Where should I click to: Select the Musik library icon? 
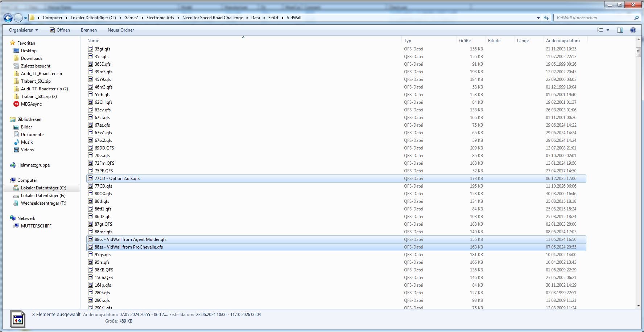[16, 142]
